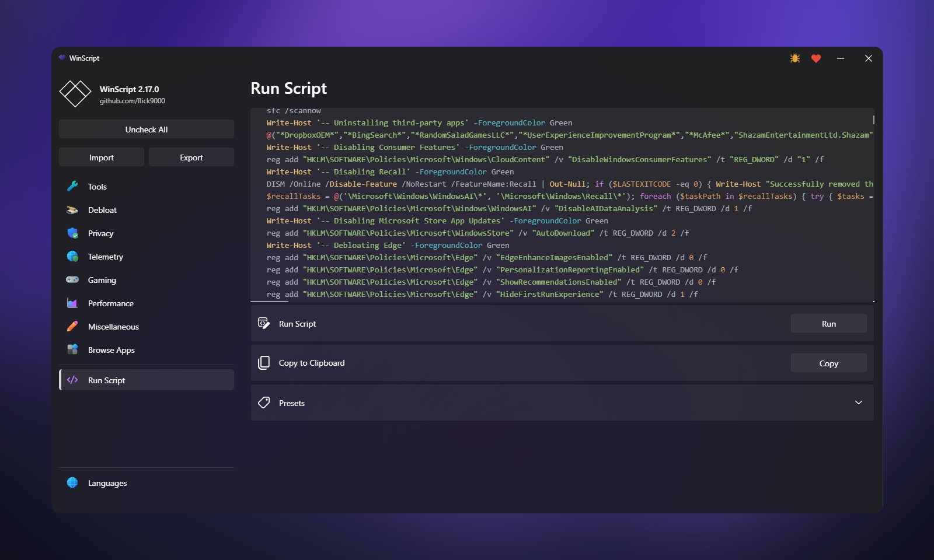
Task: Click the DisableWindowsConsumerFeatures registry line
Action: (545, 159)
